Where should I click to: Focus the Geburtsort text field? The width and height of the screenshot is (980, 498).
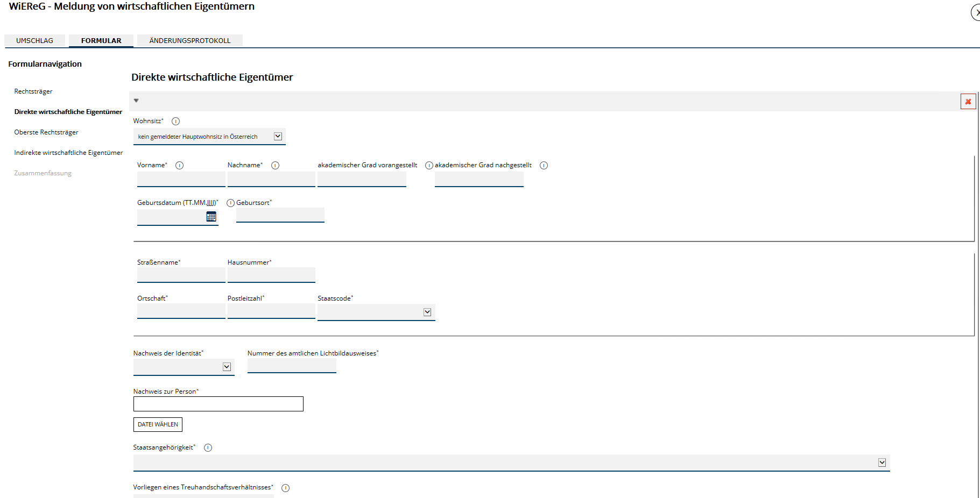(280, 215)
